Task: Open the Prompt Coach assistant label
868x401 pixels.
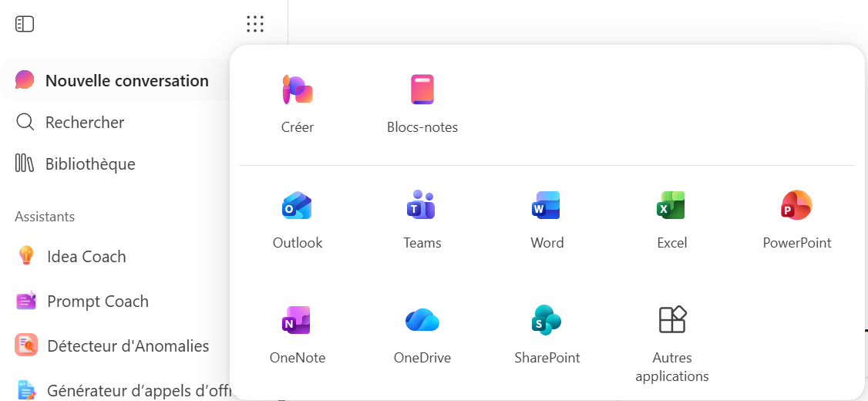Action: [x=98, y=302]
